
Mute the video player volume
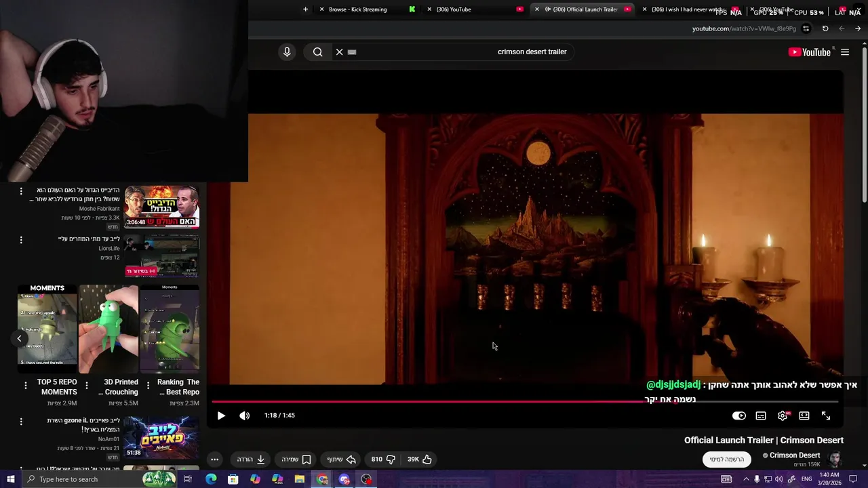click(245, 415)
